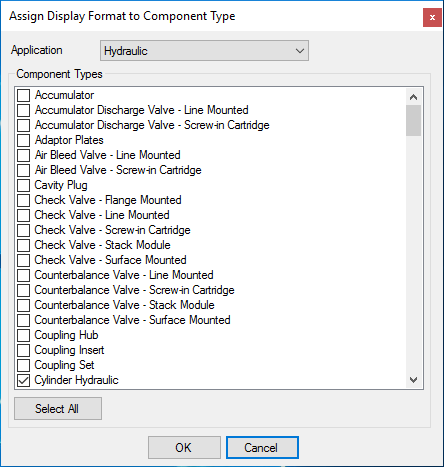Image resolution: width=444 pixels, height=467 pixels.
Task: Tick Counterbalance Valve - Stack Module
Action: (23, 305)
